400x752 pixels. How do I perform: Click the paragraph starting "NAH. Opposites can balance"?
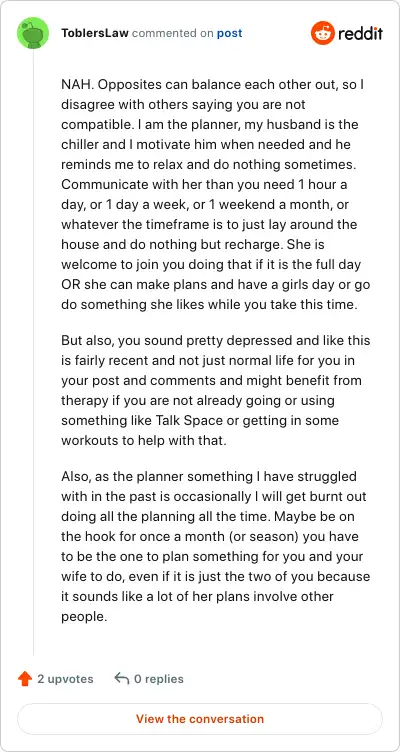tap(216, 194)
